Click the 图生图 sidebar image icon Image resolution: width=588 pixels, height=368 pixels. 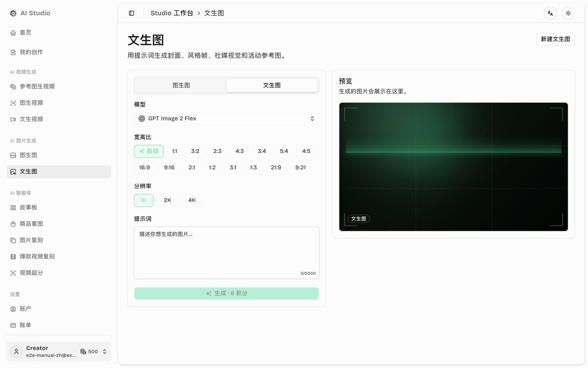[x=13, y=155]
